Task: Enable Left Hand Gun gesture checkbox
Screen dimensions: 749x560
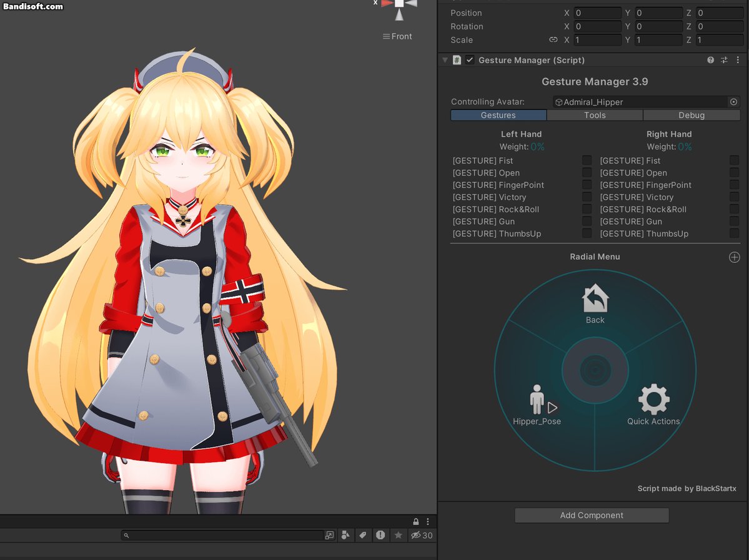Action: [x=587, y=221]
